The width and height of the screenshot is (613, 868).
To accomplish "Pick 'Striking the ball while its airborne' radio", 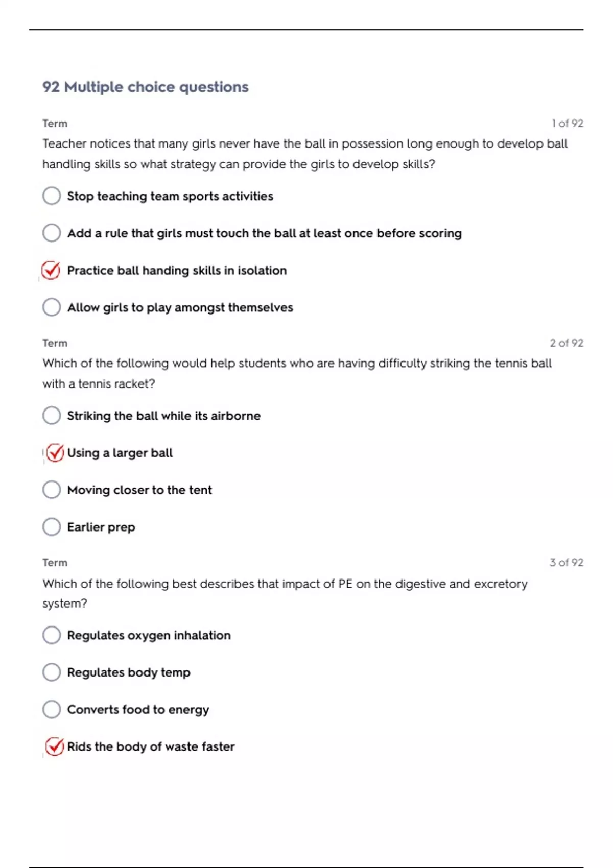I will tap(52, 416).
